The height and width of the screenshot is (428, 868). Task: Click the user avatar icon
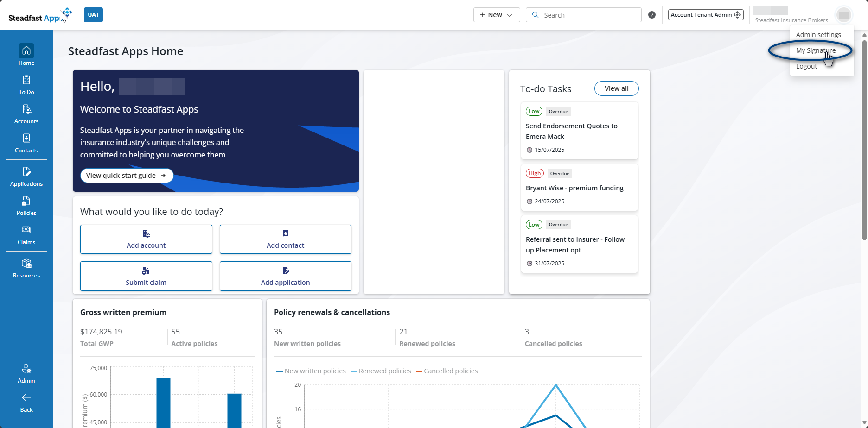[844, 15]
